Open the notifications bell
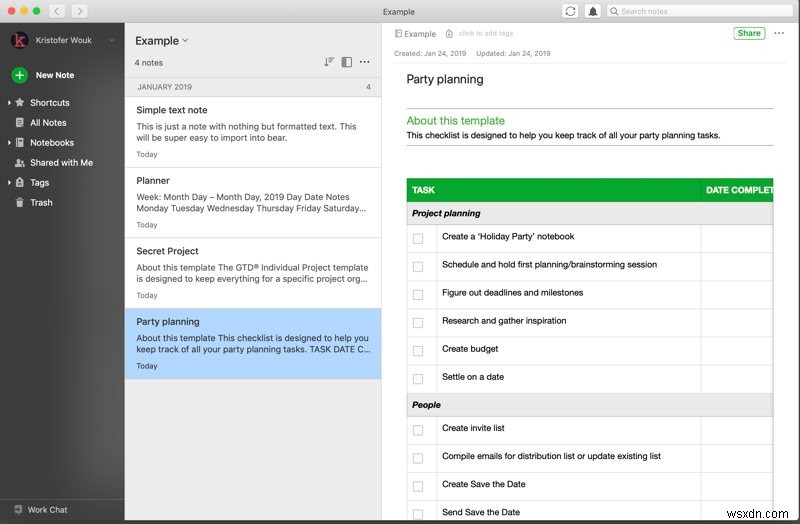The height and width of the screenshot is (524, 800). point(593,11)
